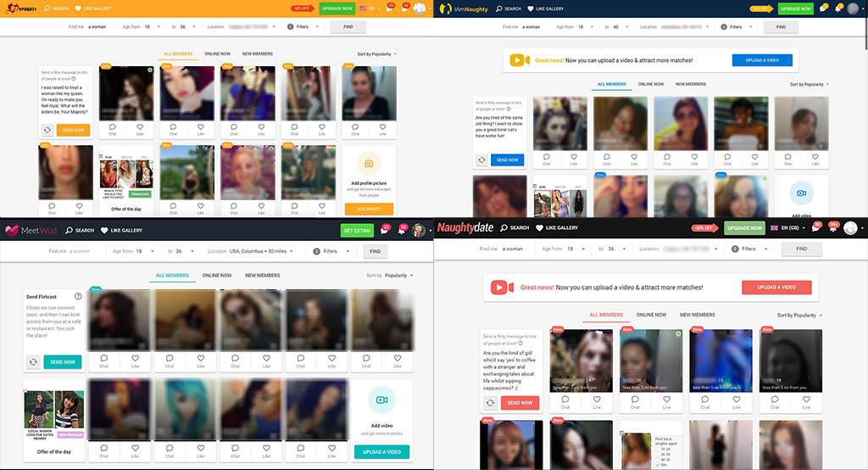
Task: Click the orange ADD PHOTO button
Action: pyautogui.click(x=369, y=209)
